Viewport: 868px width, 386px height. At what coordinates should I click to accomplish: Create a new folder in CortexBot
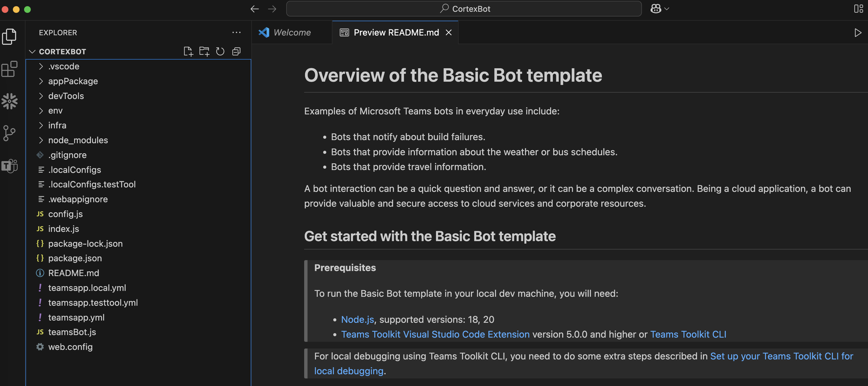204,51
